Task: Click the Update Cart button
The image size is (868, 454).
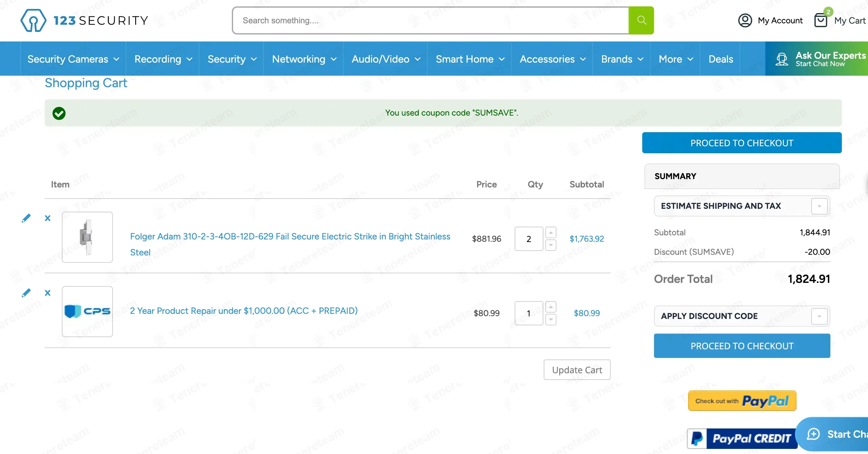Action: tap(577, 370)
